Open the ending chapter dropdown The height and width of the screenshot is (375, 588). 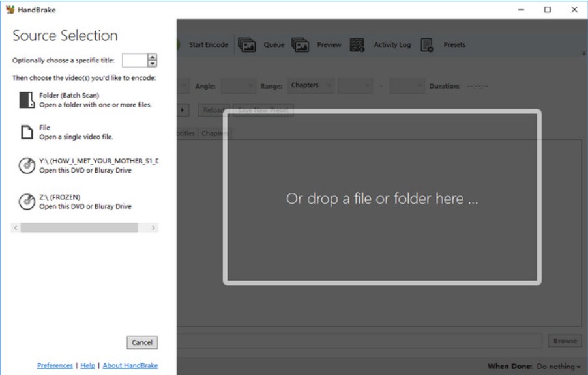coord(405,84)
